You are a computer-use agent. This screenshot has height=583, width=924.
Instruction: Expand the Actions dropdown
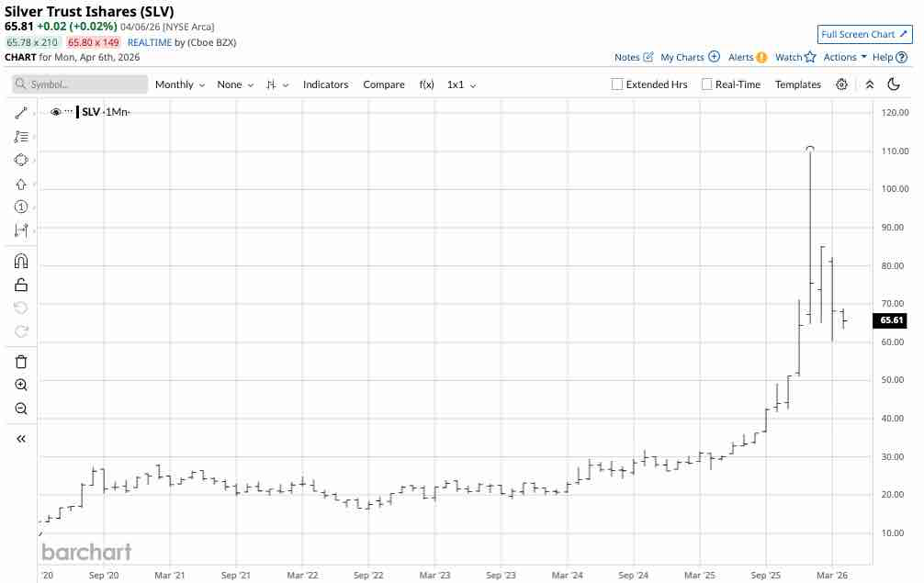[845, 57]
